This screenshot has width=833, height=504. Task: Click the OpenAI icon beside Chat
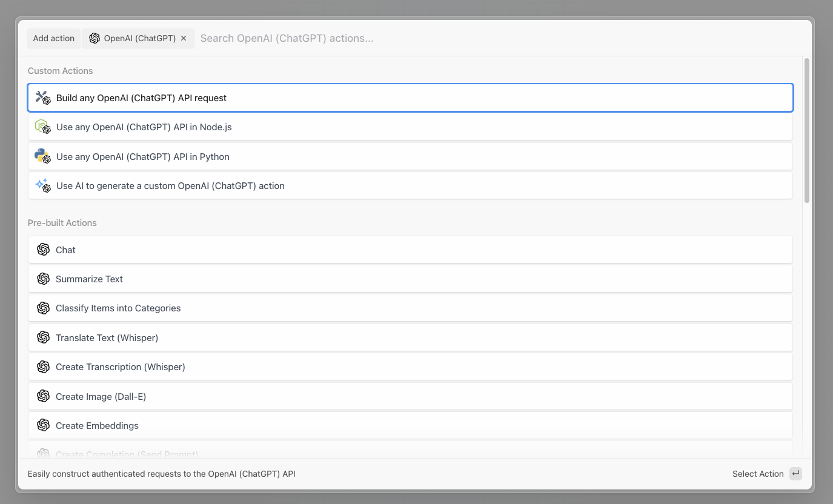pyautogui.click(x=43, y=250)
